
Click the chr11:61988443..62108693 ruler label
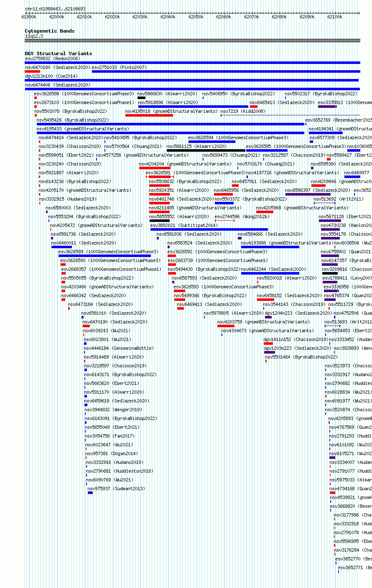(55, 9)
